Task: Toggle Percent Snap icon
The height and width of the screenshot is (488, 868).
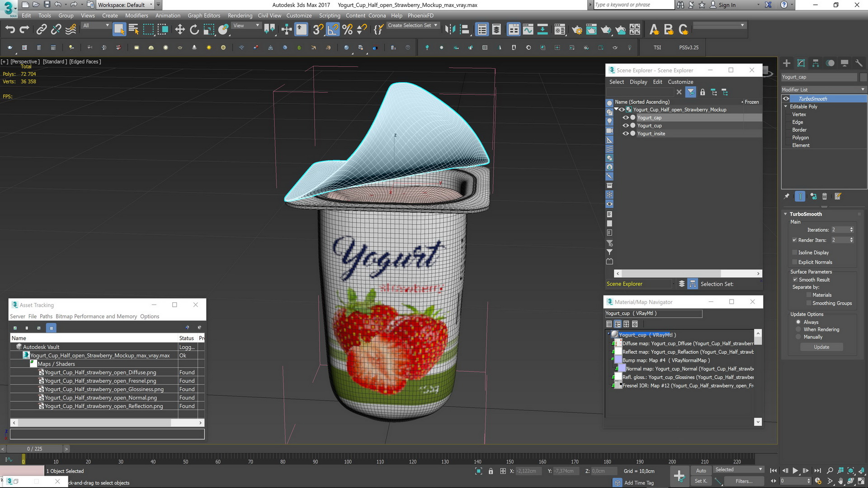Action: click(x=347, y=30)
